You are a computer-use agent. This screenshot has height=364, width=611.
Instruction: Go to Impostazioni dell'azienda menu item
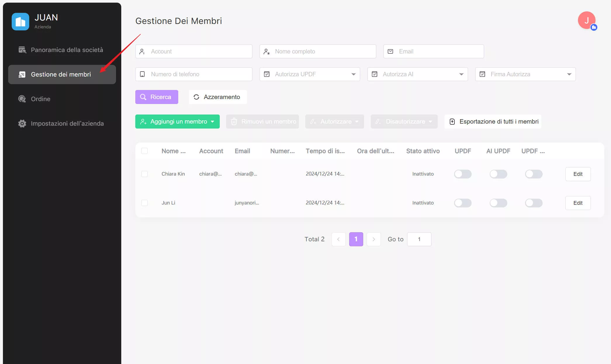click(67, 124)
